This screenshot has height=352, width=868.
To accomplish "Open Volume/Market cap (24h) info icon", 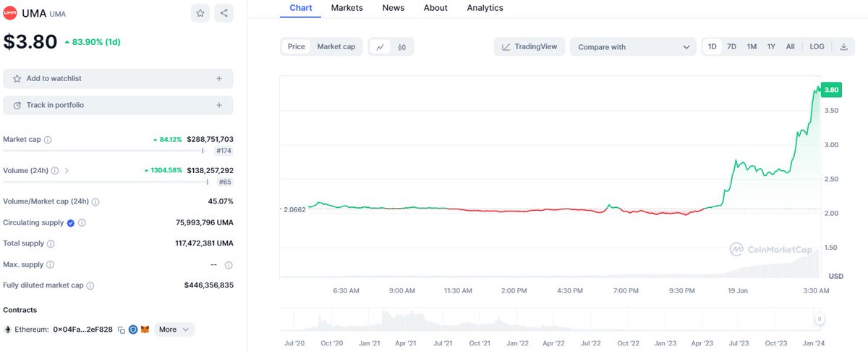I will [x=95, y=201].
